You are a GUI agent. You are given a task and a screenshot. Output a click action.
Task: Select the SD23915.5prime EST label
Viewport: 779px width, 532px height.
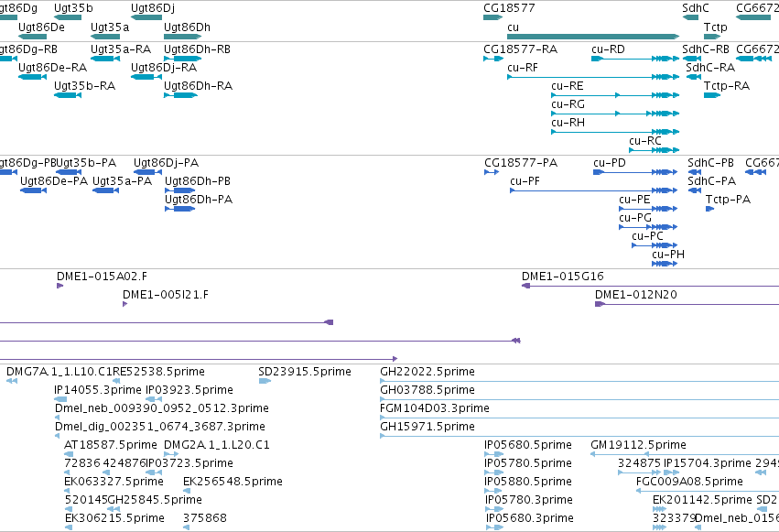[x=305, y=372]
